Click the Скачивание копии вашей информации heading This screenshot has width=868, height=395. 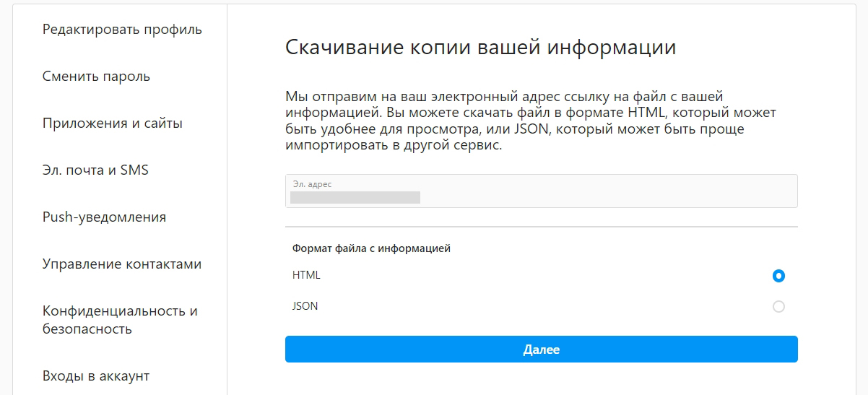coord(480,48)
